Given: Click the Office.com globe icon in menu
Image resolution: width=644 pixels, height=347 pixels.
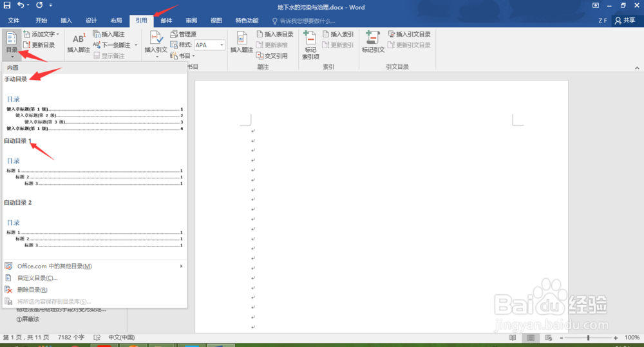Looking at the screenshot, I should coord(8,266).
